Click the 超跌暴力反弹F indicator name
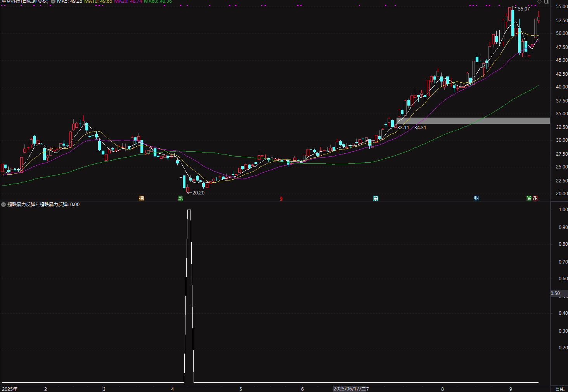Viewport: 568px width, 392px height. 23,205
